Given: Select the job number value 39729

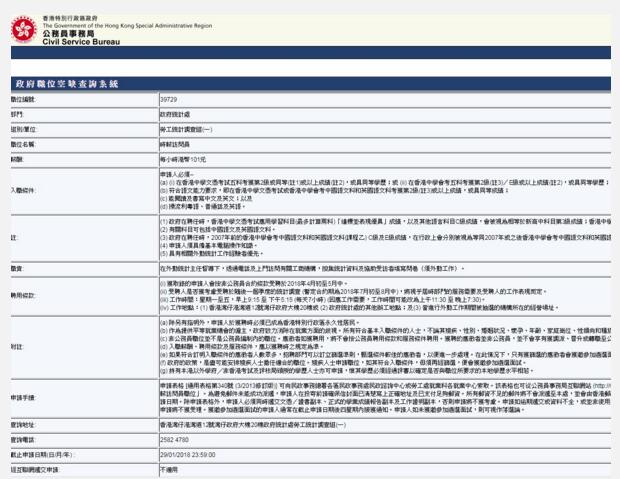Looking at the screenshot, I should click(168, 101).
